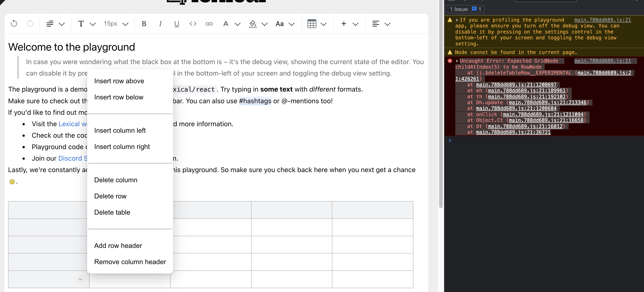Click the table cell action menu chevron
The width and height of the screenshot is (644, 292).
coord(80,279)
